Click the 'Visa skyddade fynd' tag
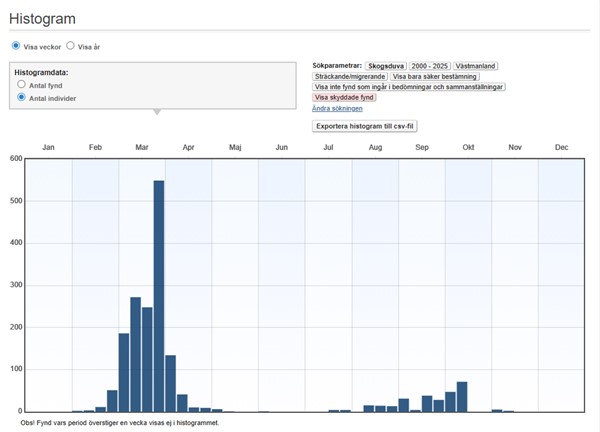 pos(344,98)
